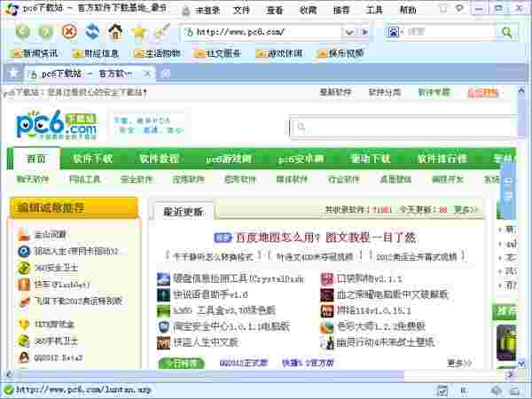The width and height of the screenshot is (532, 399).
Task: Open the 安全软件 category link
Action: pos(137,179)
